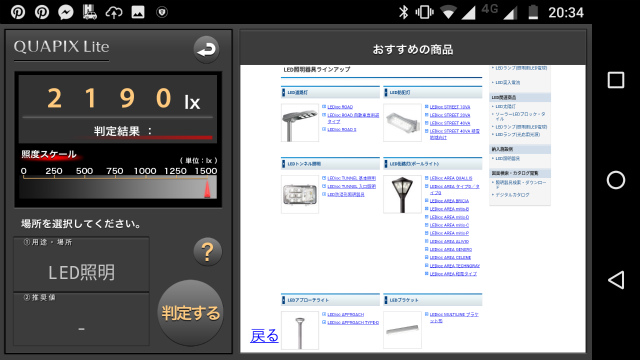The height and width of the screenshot is (360, 640).
Task: Tap the shield notification icon in status bar
Action: pos(162,12)
